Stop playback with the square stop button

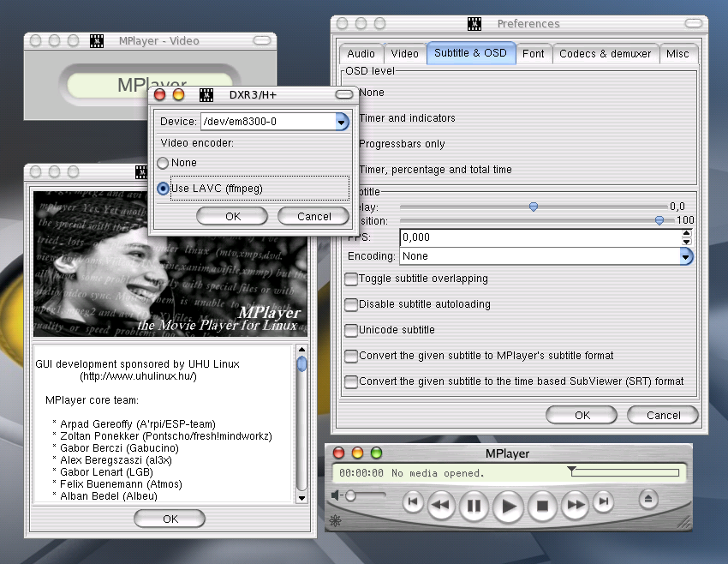click(x=542, y=506)
